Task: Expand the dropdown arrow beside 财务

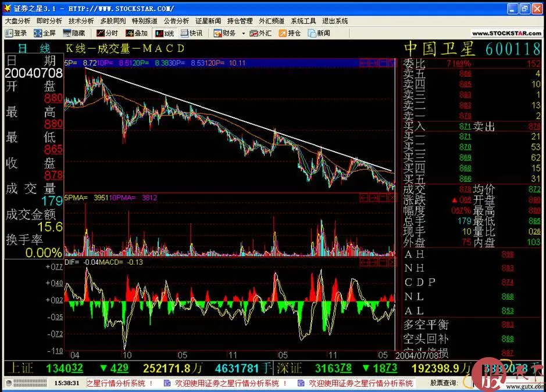Action: coord(244,33)
